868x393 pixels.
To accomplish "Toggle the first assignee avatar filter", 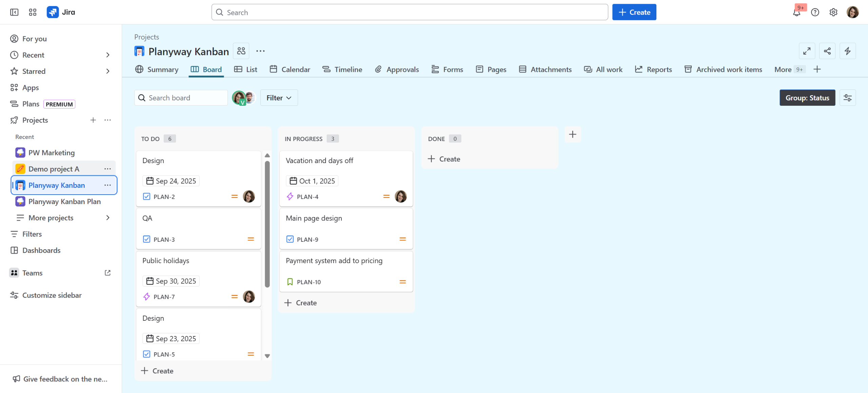I will click(239, 98).
